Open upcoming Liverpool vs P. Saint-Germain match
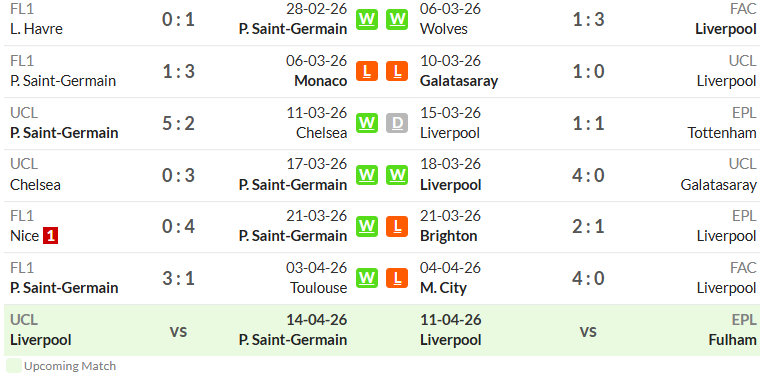This screenshot has height=381, width=760. pyautogui.click(x=178, y=330)
